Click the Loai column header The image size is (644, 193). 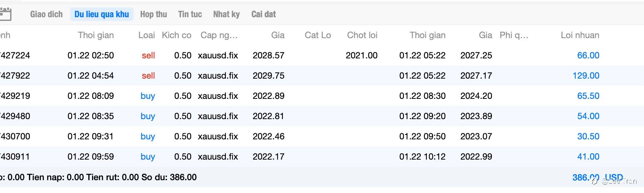coord(146,35)
